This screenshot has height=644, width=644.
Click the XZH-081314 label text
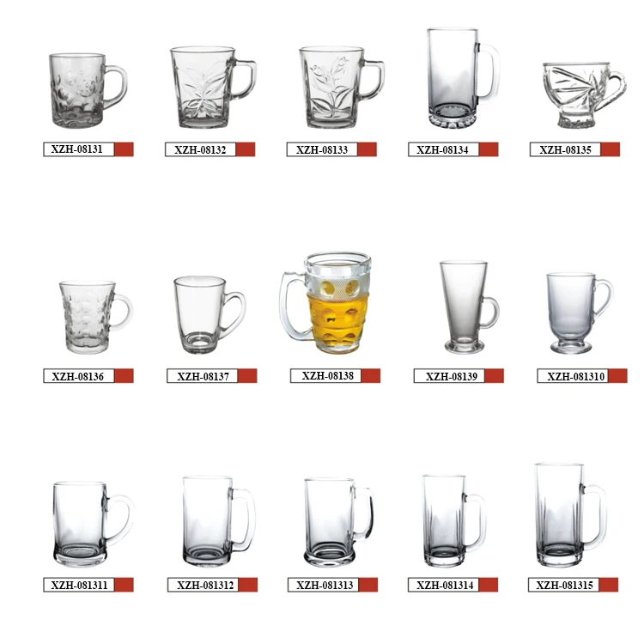(x=445, y=585)
